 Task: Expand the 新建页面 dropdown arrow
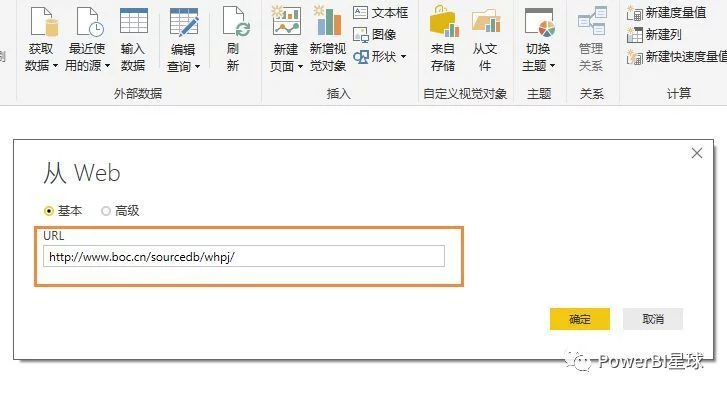[x=300, y=67]
